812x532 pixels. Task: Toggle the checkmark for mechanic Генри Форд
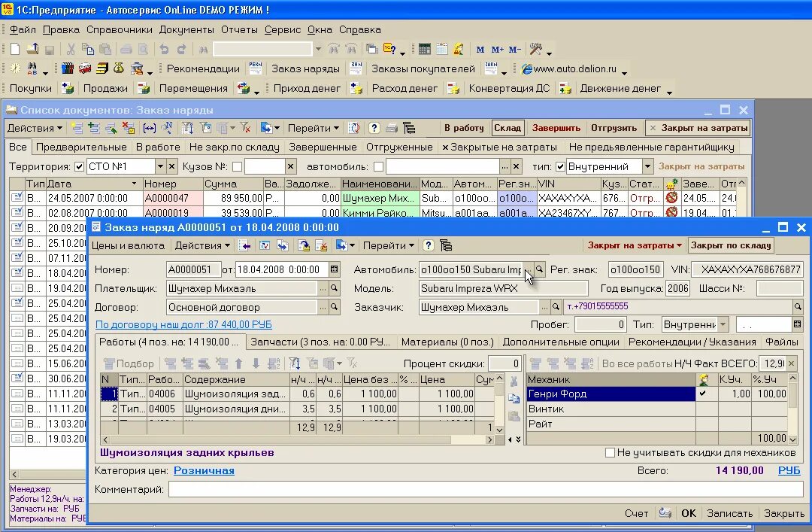click(x=702, y=394)
